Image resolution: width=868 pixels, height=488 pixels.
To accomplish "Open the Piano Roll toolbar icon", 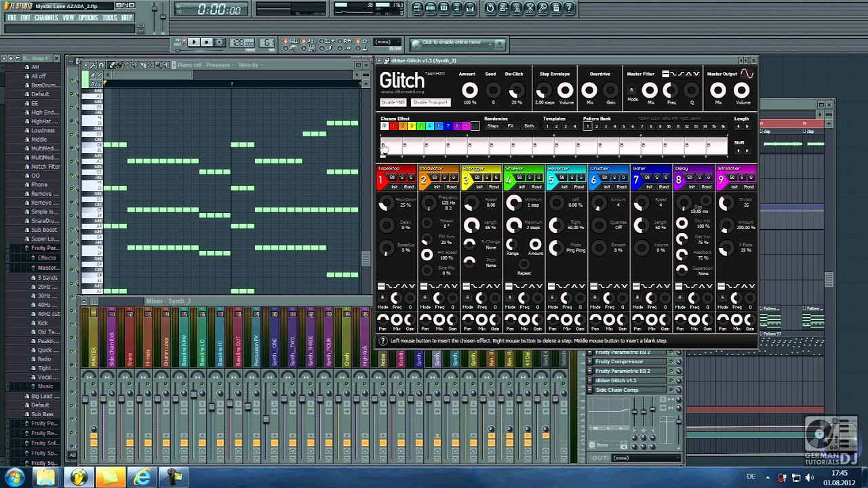I will point(444,8).
